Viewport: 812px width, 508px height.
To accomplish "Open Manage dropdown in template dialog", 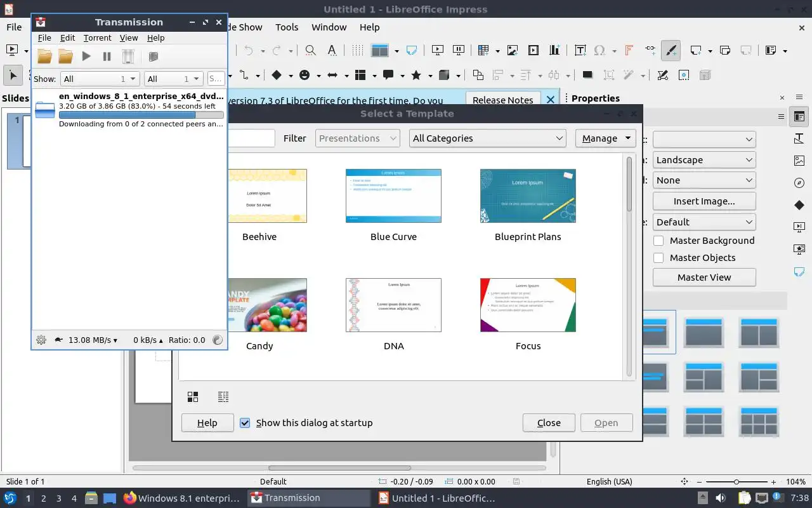I will (605, 138).
